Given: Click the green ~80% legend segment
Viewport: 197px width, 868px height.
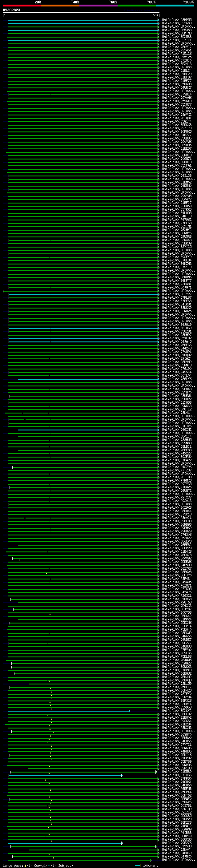Looking at the screenshot, I should pos(137,6).
